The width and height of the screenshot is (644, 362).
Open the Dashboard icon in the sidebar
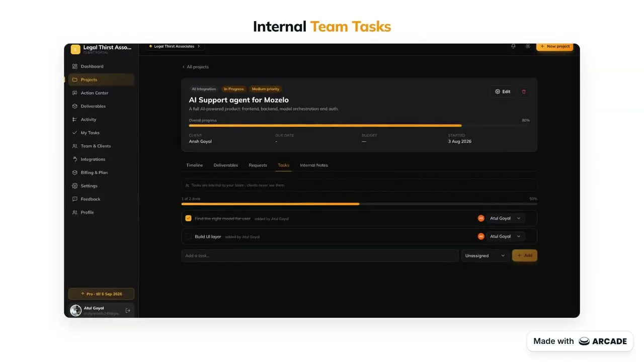coord(74,66)
